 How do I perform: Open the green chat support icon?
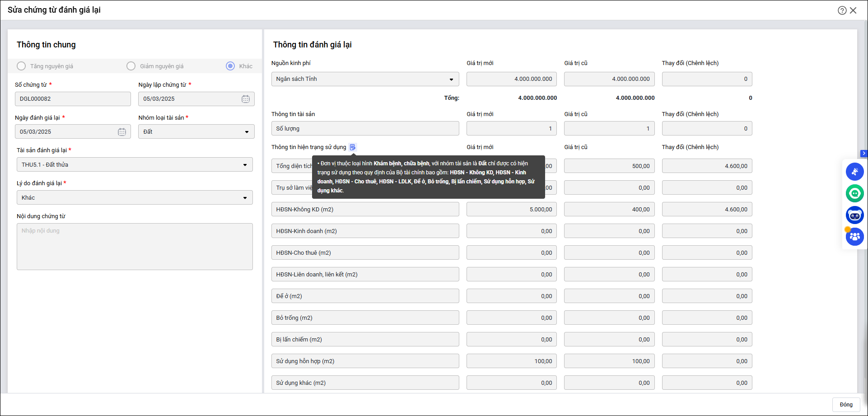pyautogui.click(x=854, y=193)
